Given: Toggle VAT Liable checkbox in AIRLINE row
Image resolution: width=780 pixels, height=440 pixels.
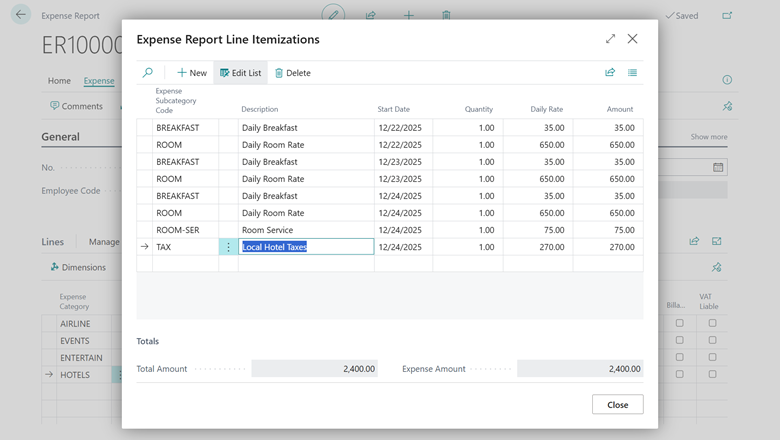Looking at the screenshot, I should tap(712, 323).
